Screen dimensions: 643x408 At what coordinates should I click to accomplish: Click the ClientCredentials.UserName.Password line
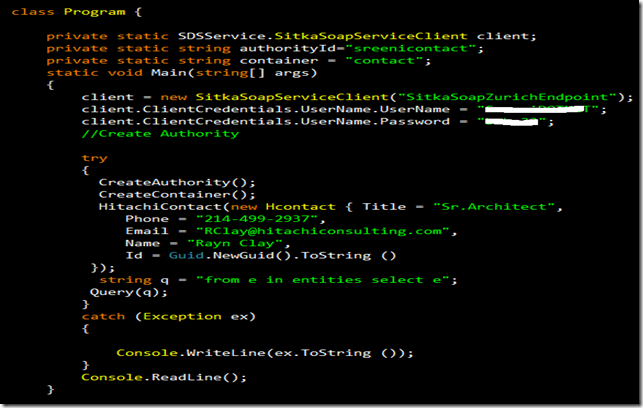[318, 122]
